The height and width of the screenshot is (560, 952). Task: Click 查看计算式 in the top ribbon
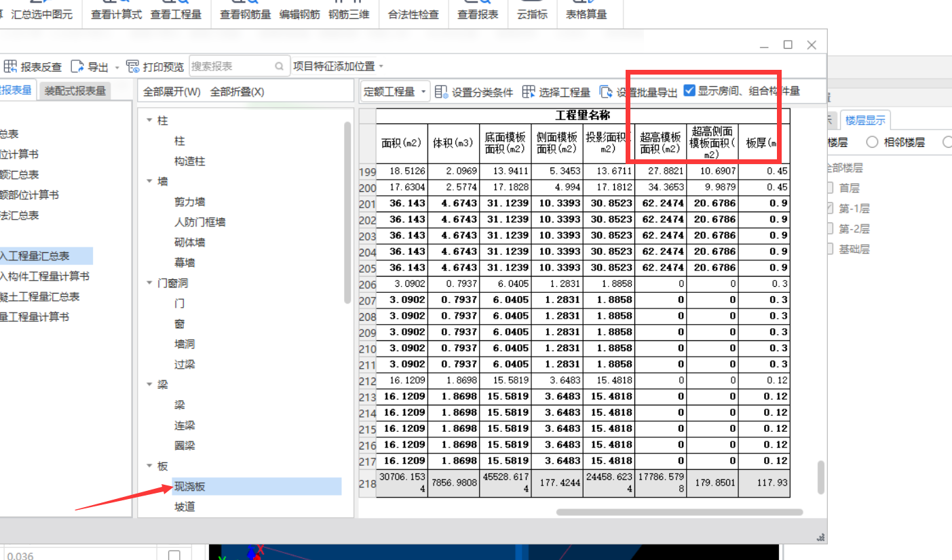[117, 14]
